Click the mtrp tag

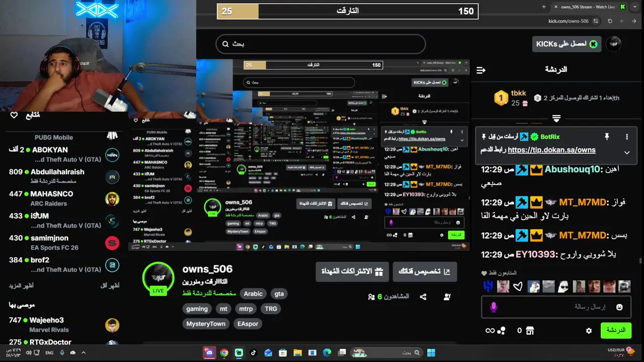pos(246,309)
